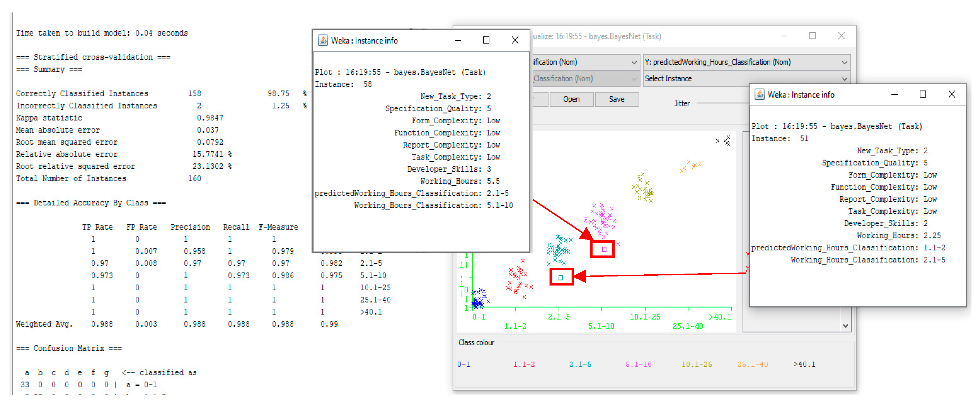Close the Instance 51 info window
The image size is (980, 411).
tap(952, 94)
